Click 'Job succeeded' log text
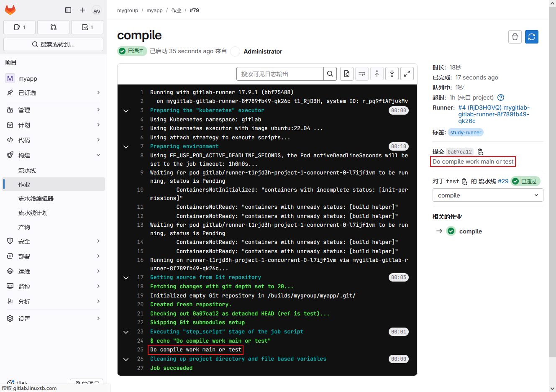The width and height of the screenshot is (556, 392). (171, 368)
